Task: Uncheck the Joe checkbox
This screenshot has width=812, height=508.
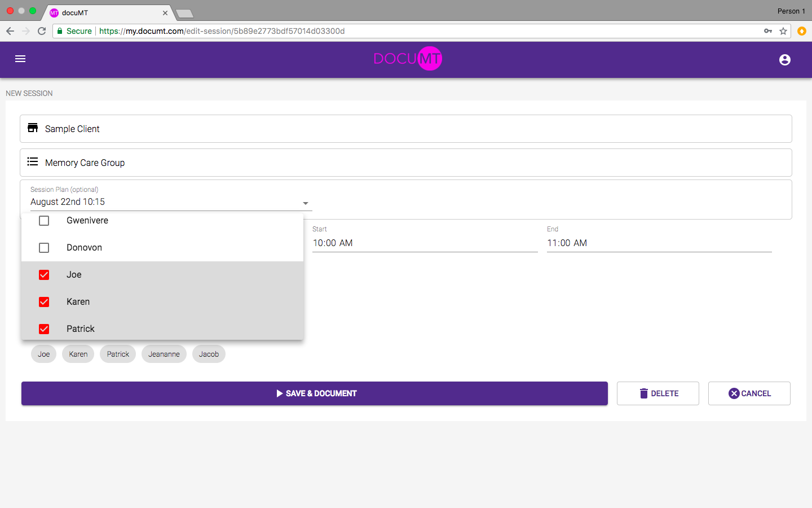Action: coord(44,275)
